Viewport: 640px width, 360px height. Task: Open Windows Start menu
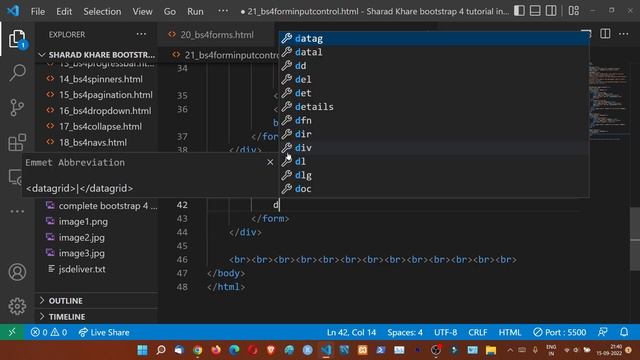coord(142,350)
